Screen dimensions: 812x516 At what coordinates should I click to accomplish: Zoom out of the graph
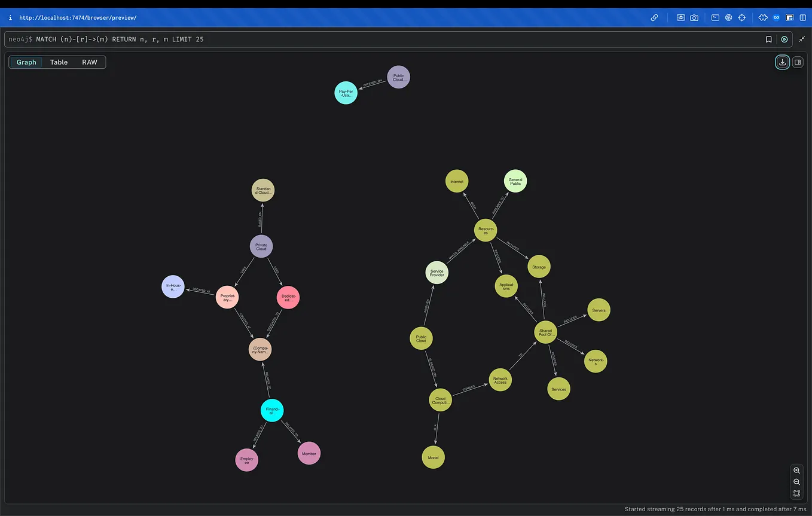coord(797,482)
